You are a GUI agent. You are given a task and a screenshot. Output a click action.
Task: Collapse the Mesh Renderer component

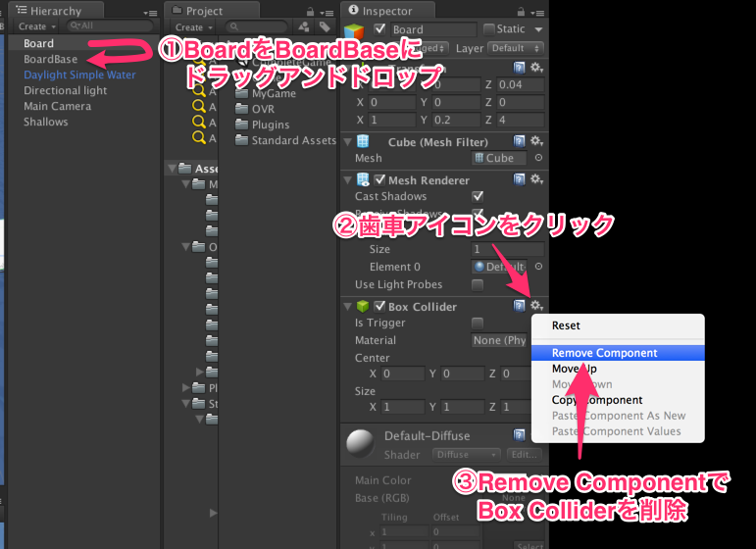348,180
